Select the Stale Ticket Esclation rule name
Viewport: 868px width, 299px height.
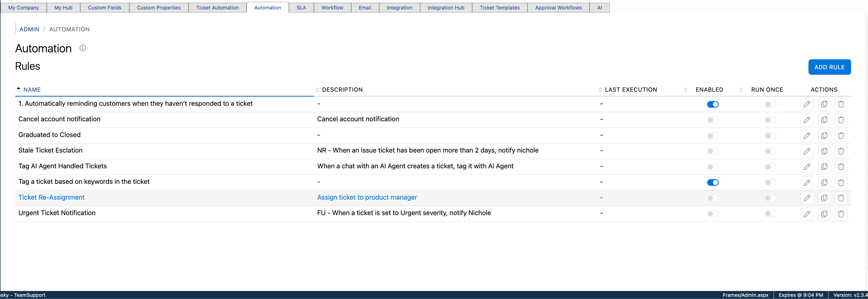(51, 150)
